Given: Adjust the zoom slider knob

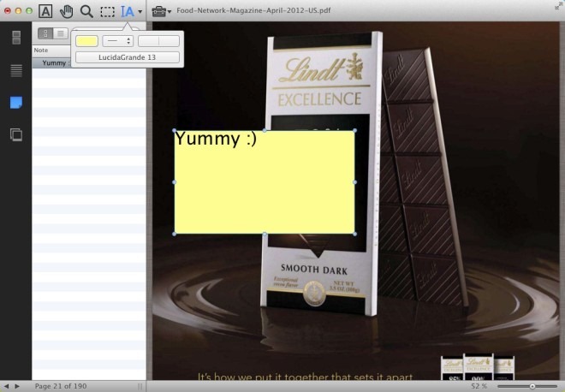Looking at the screenshot, I should pyautogui.click(x=532, y=386).
